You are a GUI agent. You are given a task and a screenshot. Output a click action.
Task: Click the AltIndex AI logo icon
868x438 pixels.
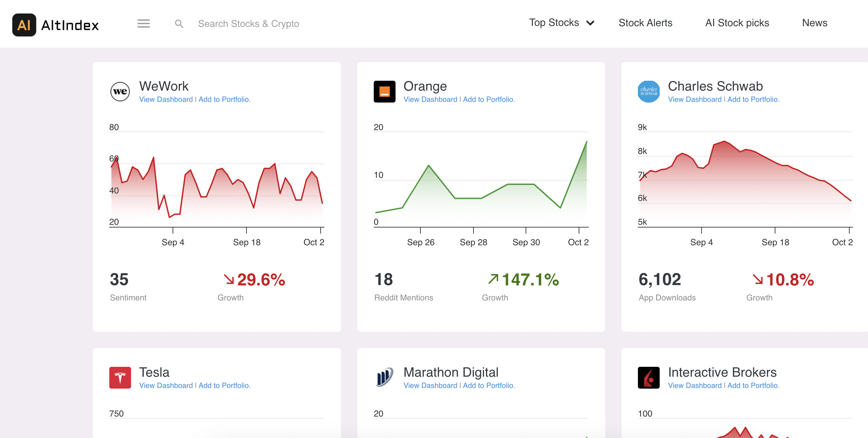24,25
